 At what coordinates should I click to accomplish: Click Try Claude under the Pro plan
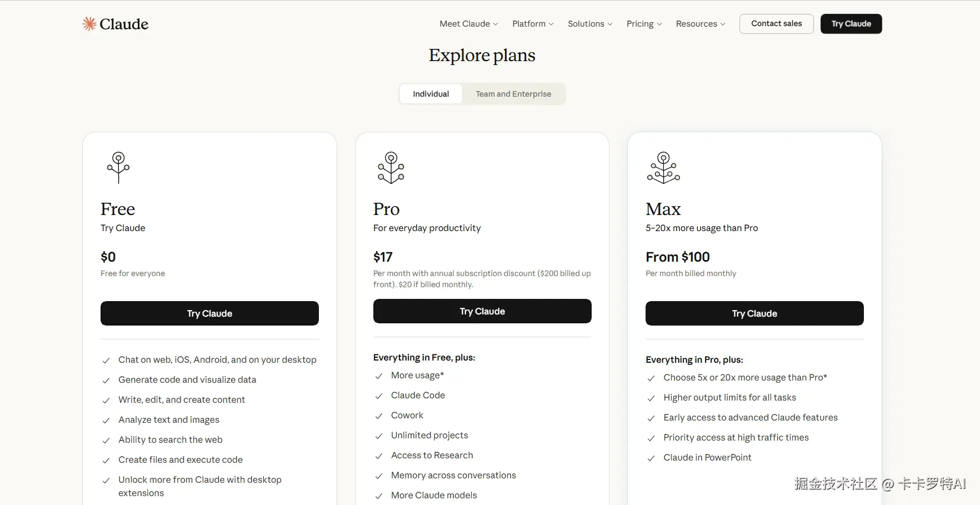tap(482, 311)
